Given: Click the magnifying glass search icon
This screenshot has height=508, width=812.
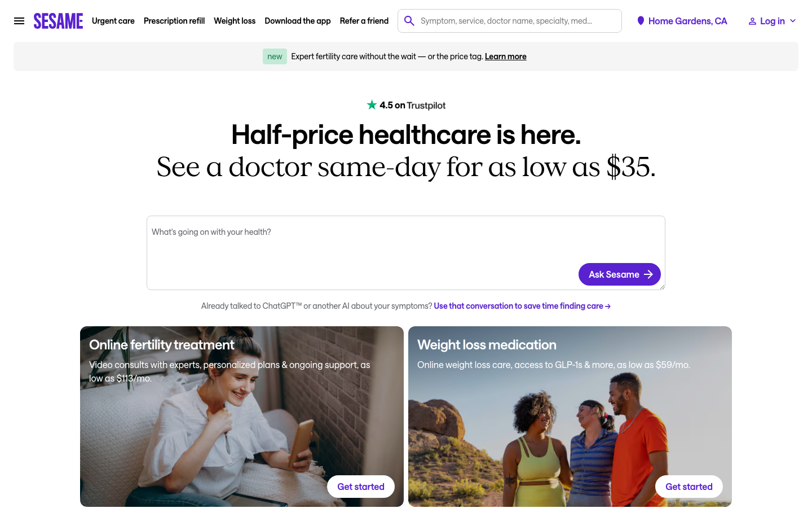Looking at the screenshot, I should 409,21.
